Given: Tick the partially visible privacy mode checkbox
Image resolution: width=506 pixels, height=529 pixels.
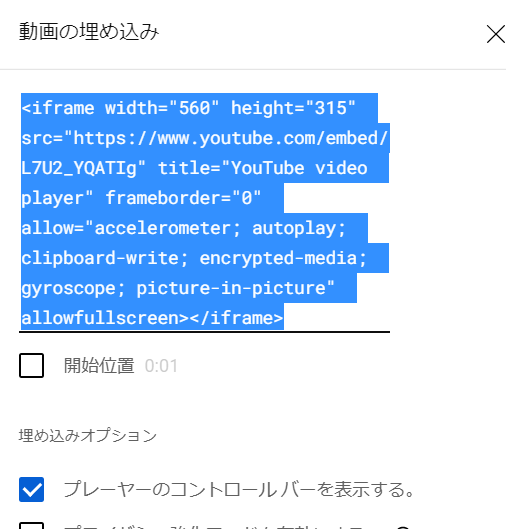Looking at the screenshot, I should click(31, 526).
